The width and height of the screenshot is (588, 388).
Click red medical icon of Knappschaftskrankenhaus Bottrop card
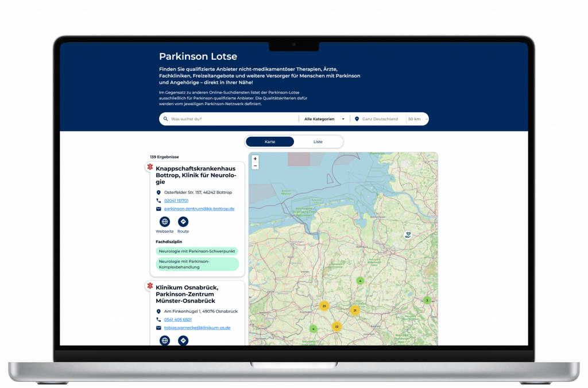(150, 167)
